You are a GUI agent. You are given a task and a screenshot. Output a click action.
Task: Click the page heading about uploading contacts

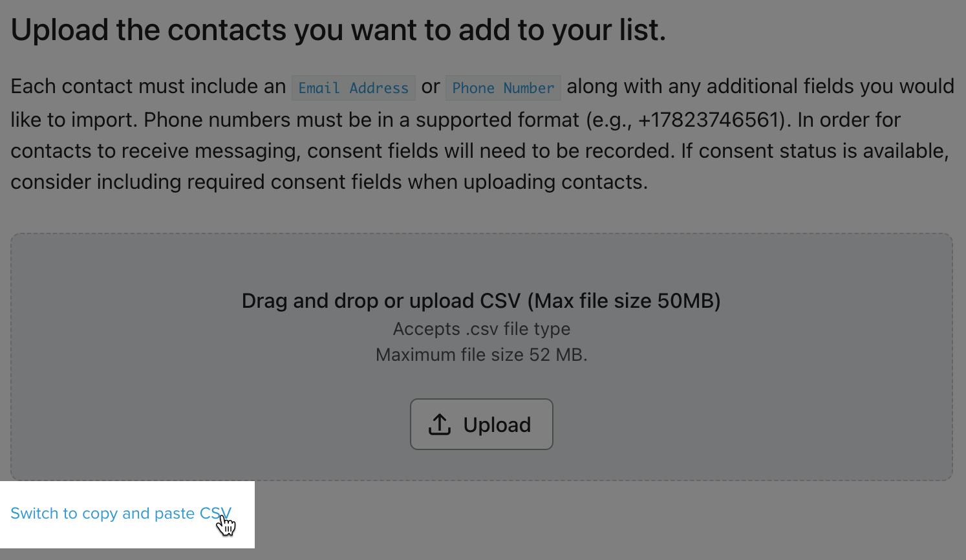click(x=338, y=30)
